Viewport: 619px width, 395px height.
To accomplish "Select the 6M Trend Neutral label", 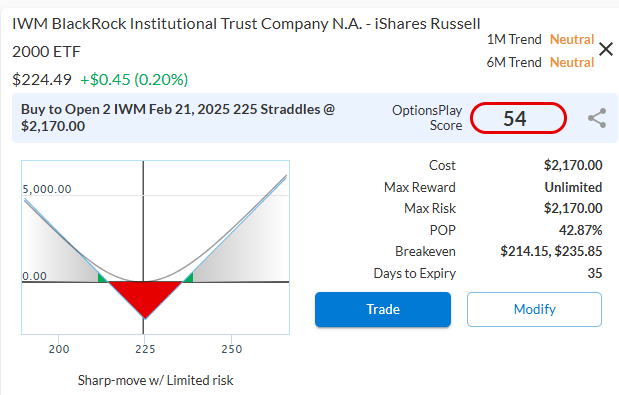I will (x=540, y=62).
